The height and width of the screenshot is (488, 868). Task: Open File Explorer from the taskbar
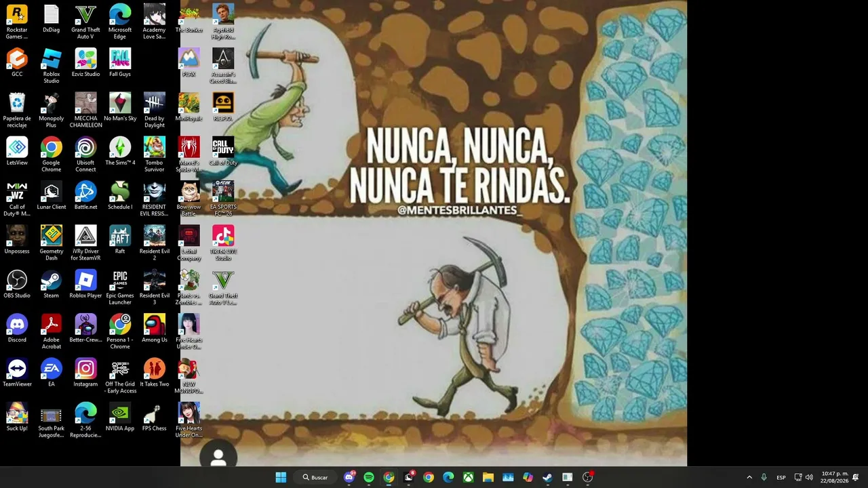pyautogui.click(x=488, y=477)
